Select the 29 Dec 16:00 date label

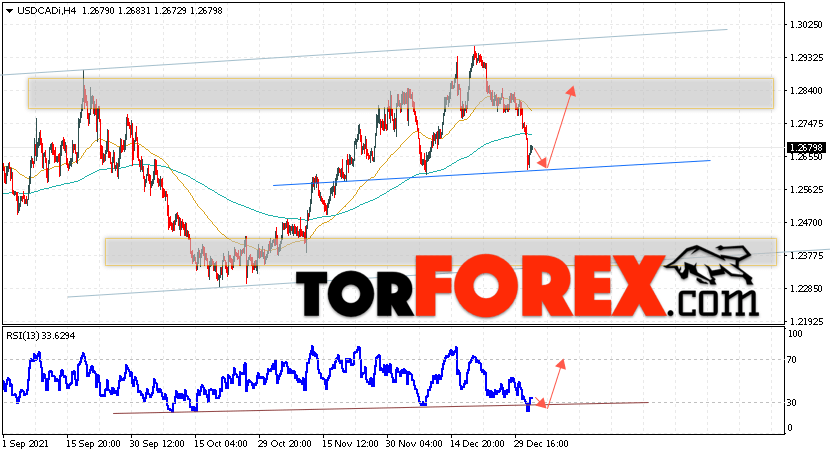tap(542, 443)
